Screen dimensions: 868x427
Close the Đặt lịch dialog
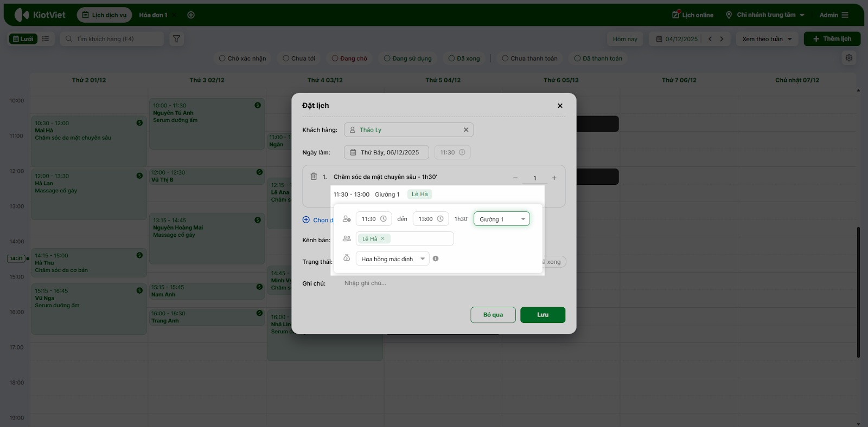[x=560, y=106]
